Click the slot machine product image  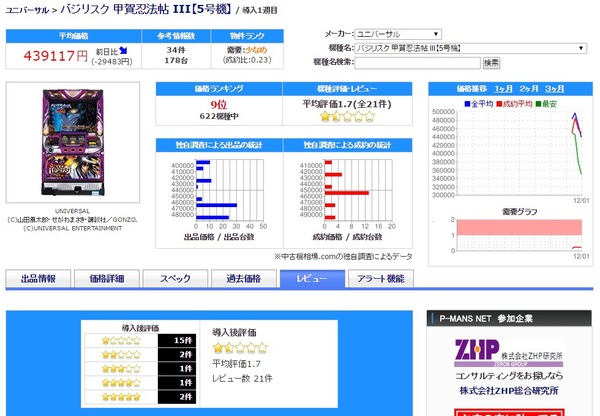[x=73, y=142]
